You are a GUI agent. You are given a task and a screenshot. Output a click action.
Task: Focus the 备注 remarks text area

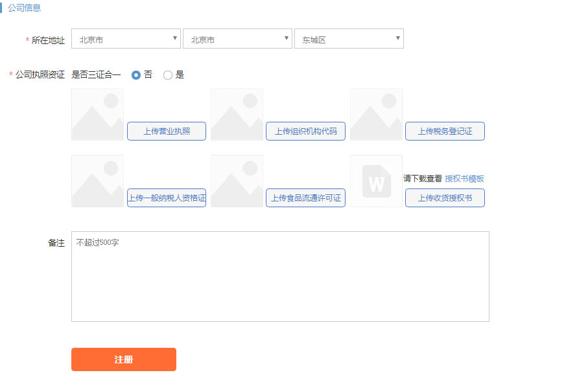pos(280,277)
